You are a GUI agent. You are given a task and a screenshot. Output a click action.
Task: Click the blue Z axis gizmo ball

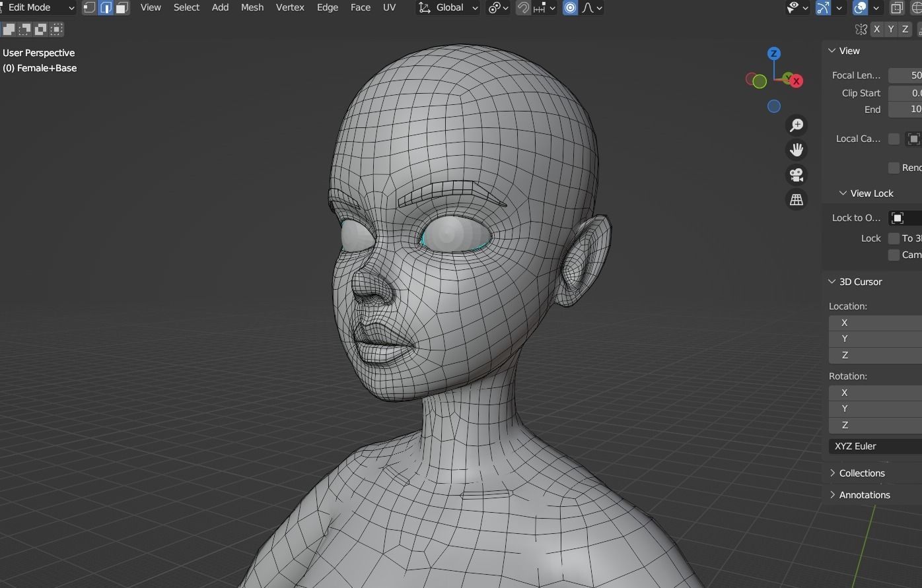773,53
